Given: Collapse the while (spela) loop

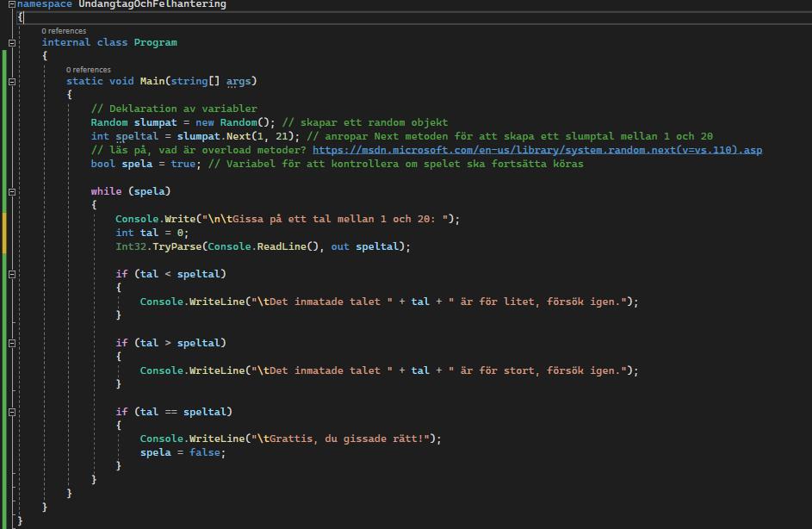Looking at the screenshot, I should point(12,191).
